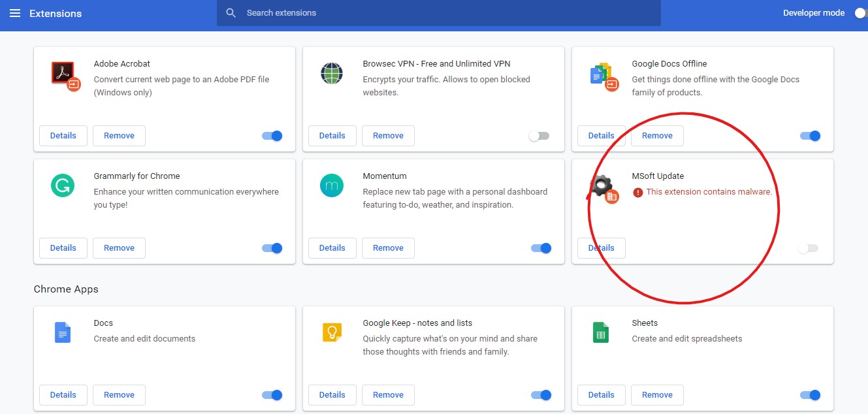Disable the Sheets app toggle
This screenshot has width=868, height=414.
810,395
